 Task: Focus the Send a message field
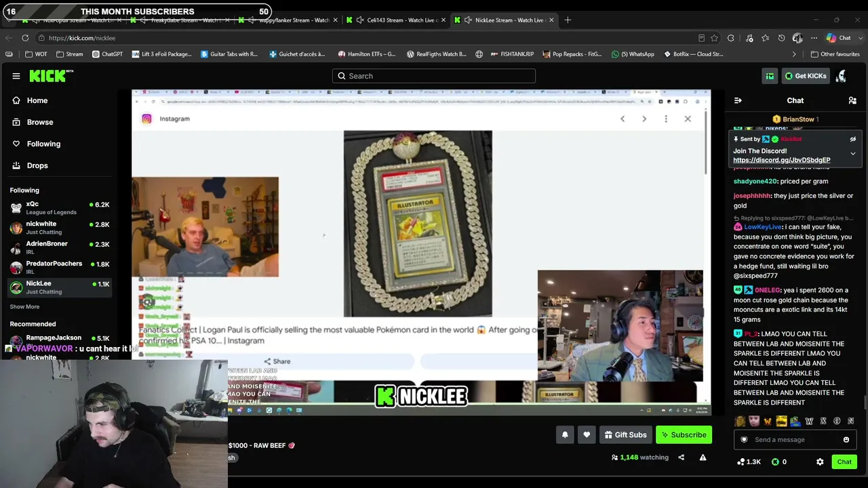pos(795,440)
